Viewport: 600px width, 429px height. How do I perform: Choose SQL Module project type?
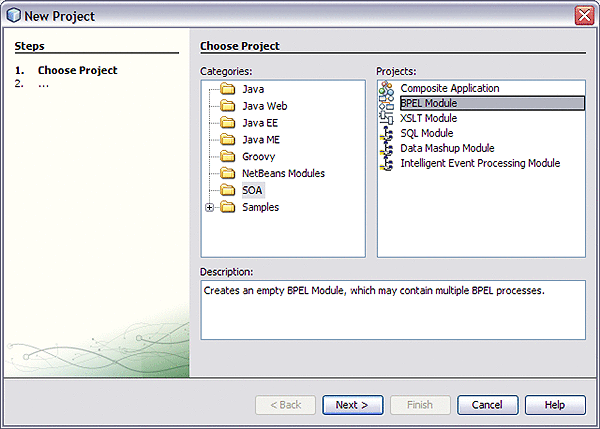pyautogui.click(x=427, y=133)
